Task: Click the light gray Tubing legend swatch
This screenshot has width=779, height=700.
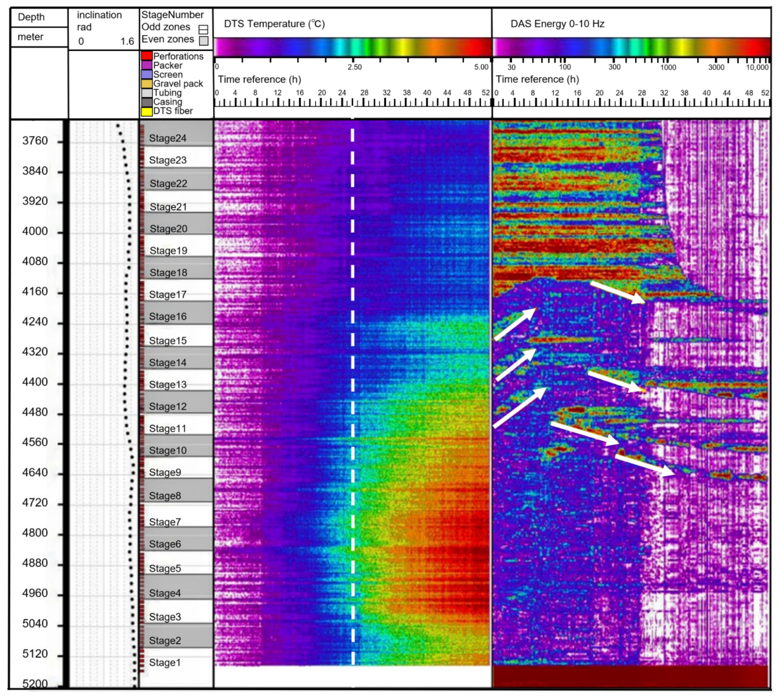Action: point(147,93)
